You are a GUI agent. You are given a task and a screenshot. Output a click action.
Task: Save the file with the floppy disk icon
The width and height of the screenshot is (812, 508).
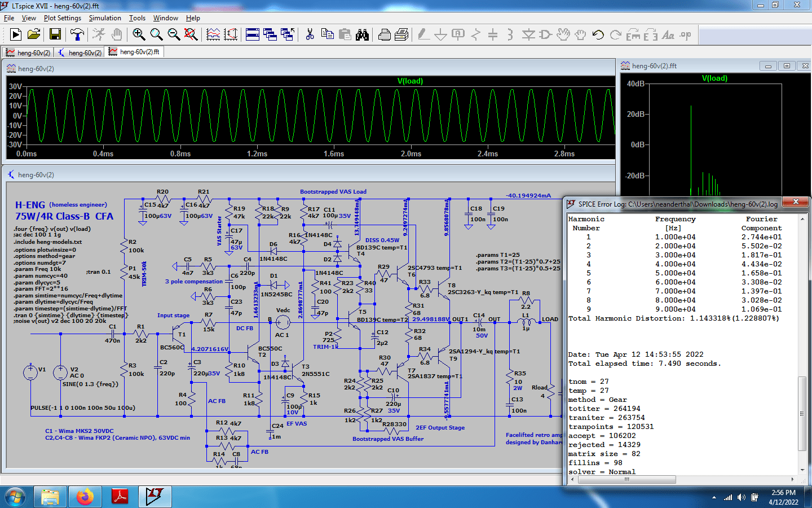point(55,35)
